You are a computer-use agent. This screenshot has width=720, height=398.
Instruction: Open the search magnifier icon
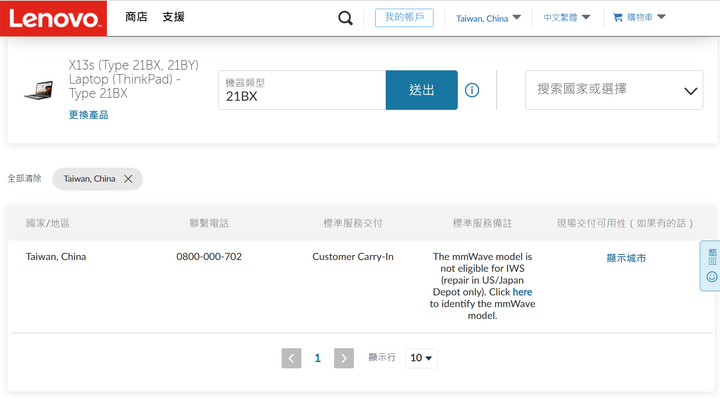pyautogui.click(x=345, y=18)
